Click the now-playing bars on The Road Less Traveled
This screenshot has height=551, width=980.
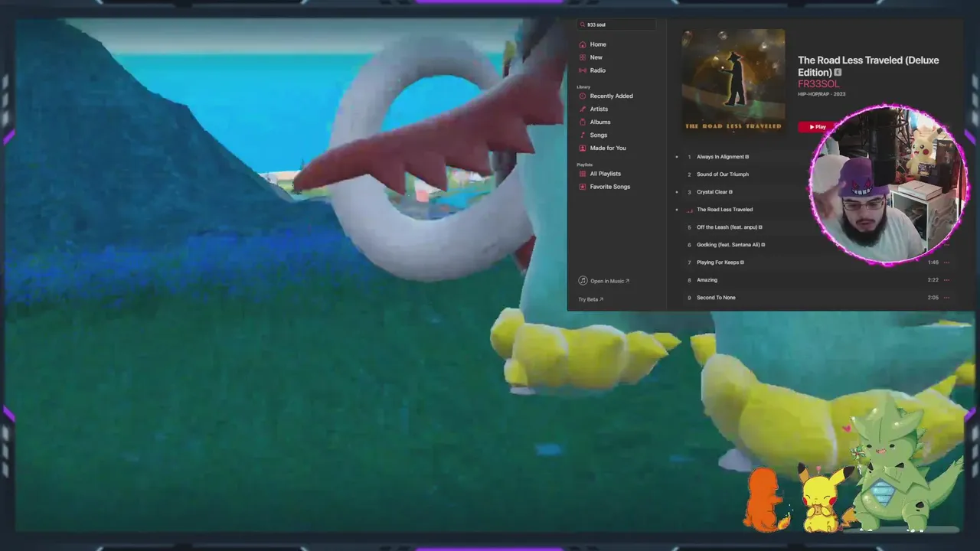689,210
